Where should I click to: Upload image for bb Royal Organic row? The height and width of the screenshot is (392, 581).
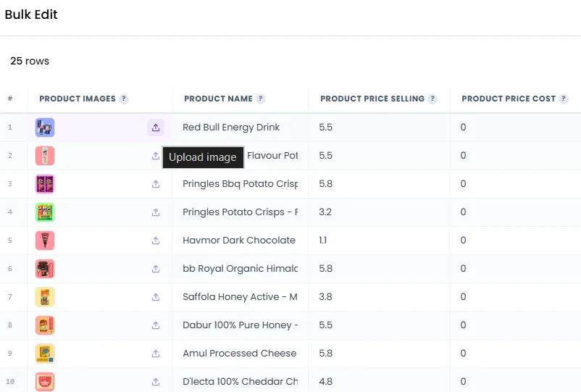(x=156, y=269)
